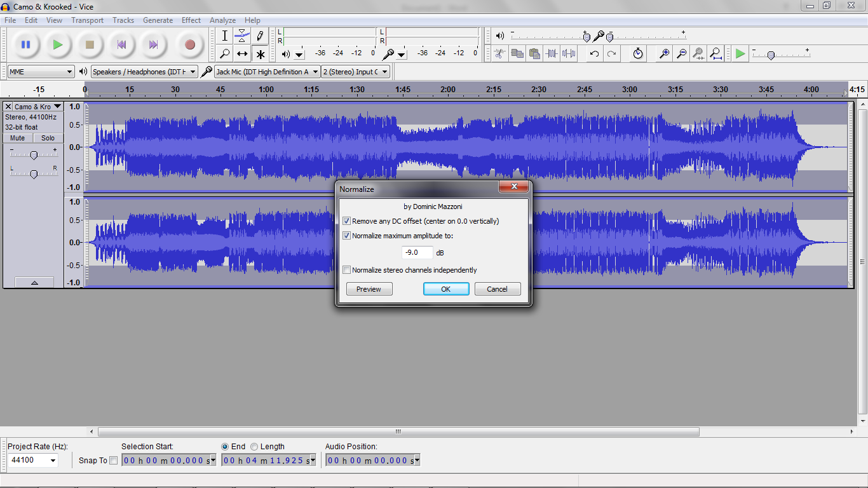Screen dimensions: 868x488
Task: Click the track gain slider
Action: 34,154
